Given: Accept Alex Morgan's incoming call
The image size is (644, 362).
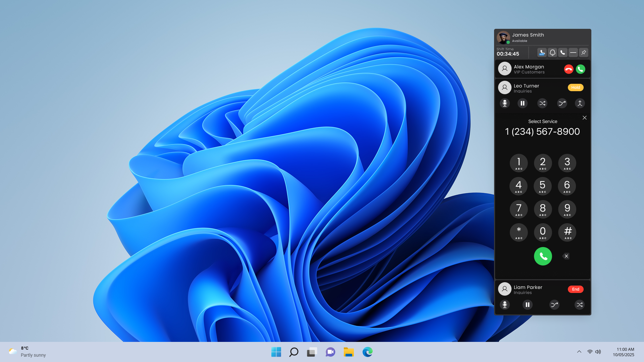Looking at the screenshot, I should click(x=581, y=69).
